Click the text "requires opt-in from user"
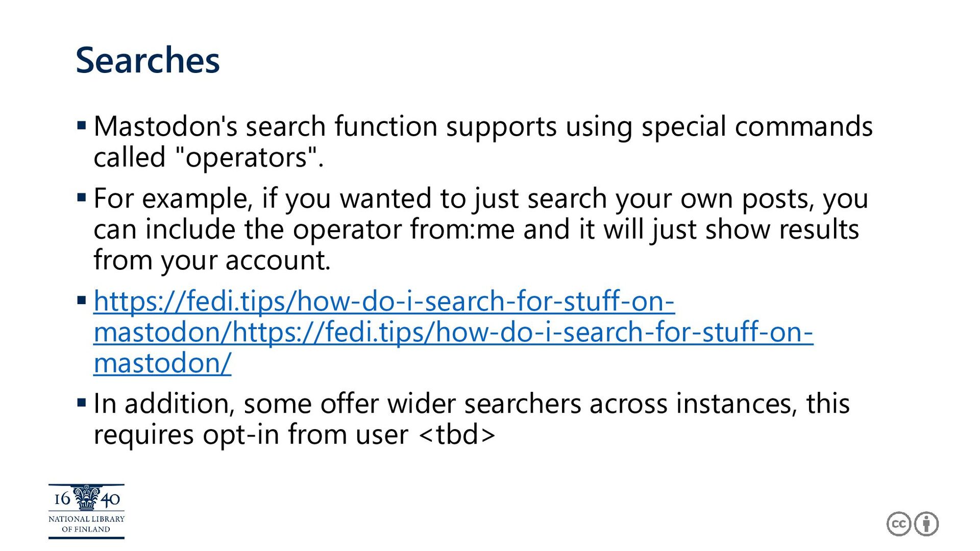980x551 pixels. (x=251, y=435)
